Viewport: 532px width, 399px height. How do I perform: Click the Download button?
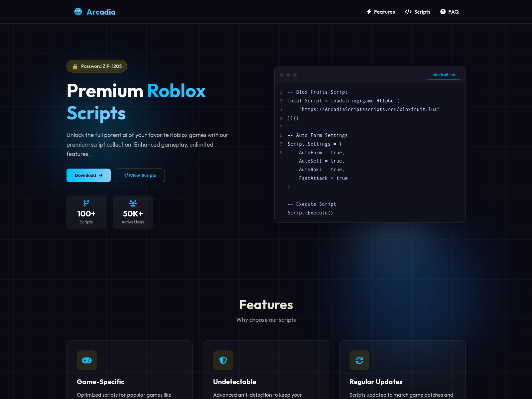click(88, 175)
